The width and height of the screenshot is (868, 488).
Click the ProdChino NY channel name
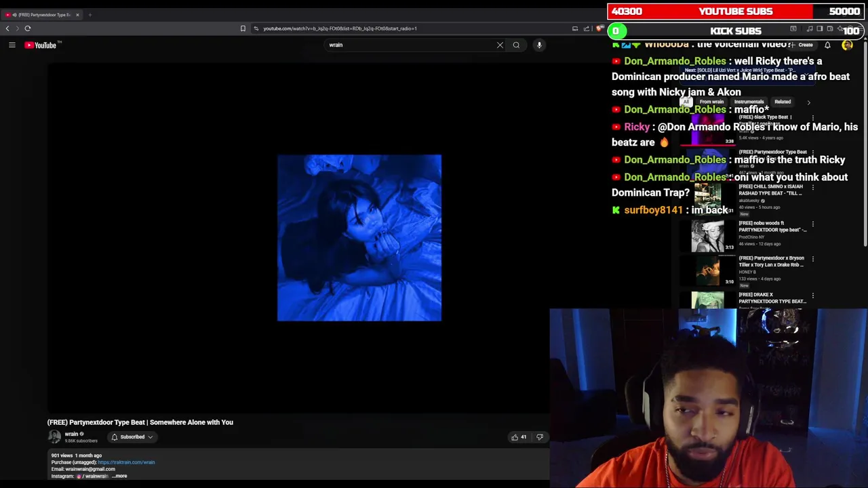click(751, 237)
